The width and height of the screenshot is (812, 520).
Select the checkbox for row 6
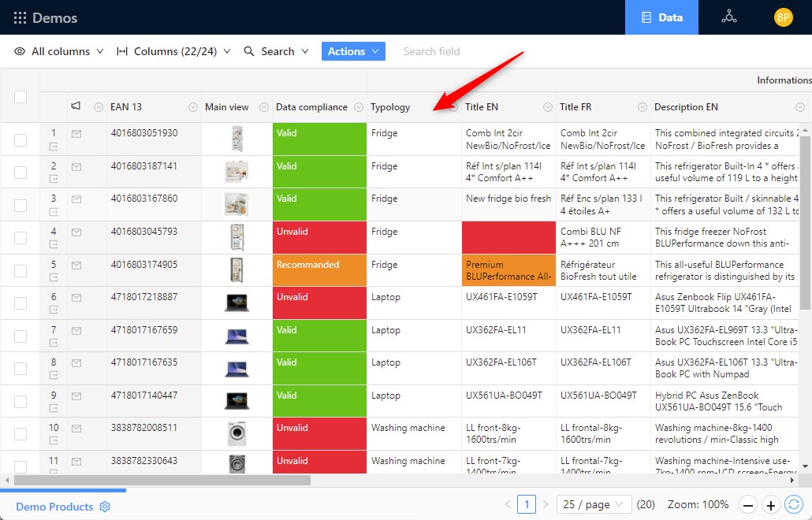20,303
